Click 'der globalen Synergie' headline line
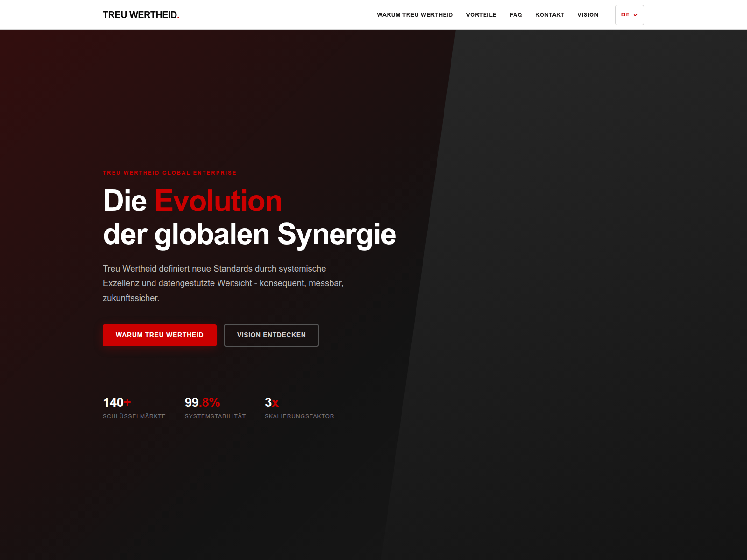 [249, 234]
